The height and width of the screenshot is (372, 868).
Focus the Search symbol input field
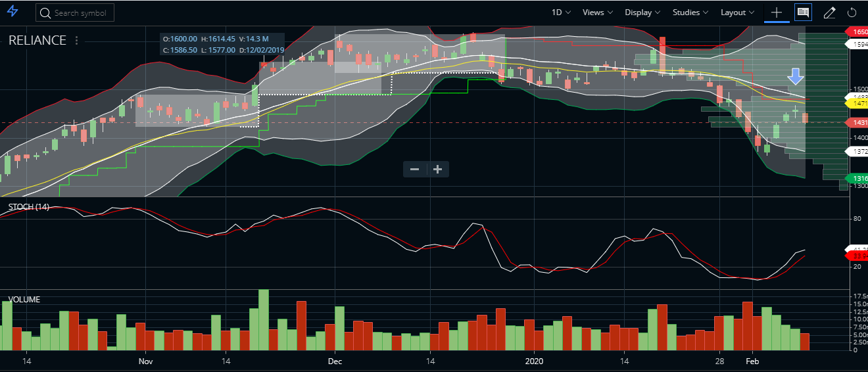(75, 12)
